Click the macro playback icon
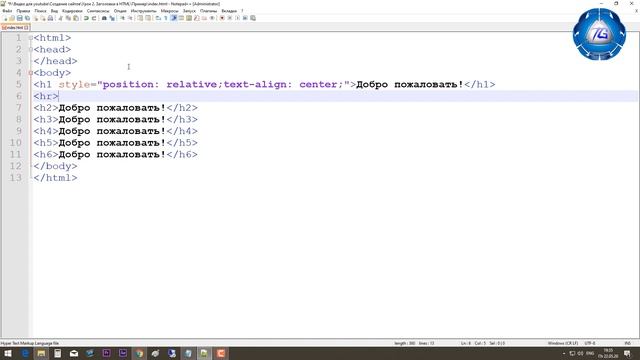 [x=238, y=18]
